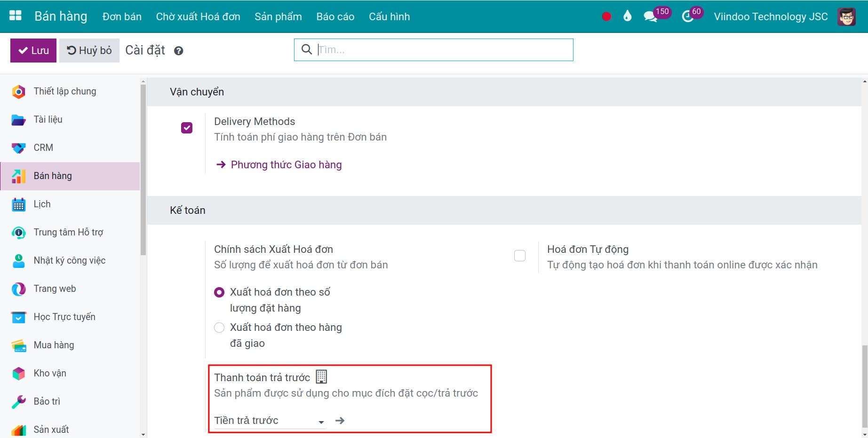Click the water droplet icon

tap(627, 16)
